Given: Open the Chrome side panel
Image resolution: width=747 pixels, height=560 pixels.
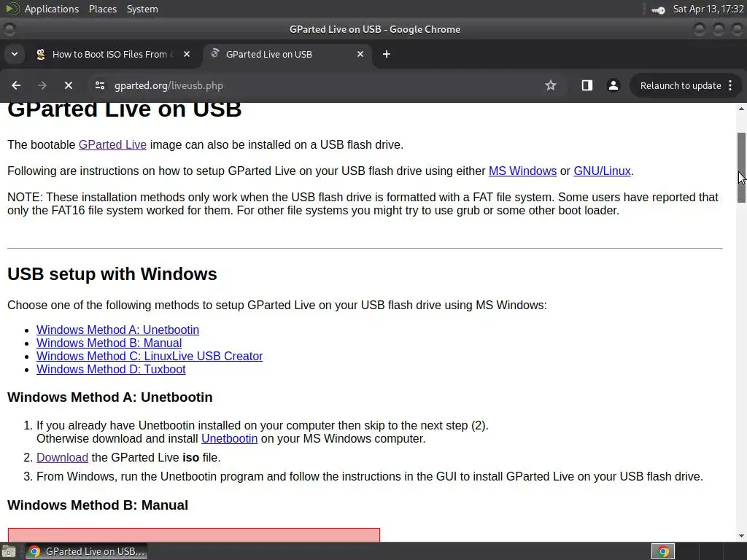Looking at the screenshot, I should tap(587, 85).
